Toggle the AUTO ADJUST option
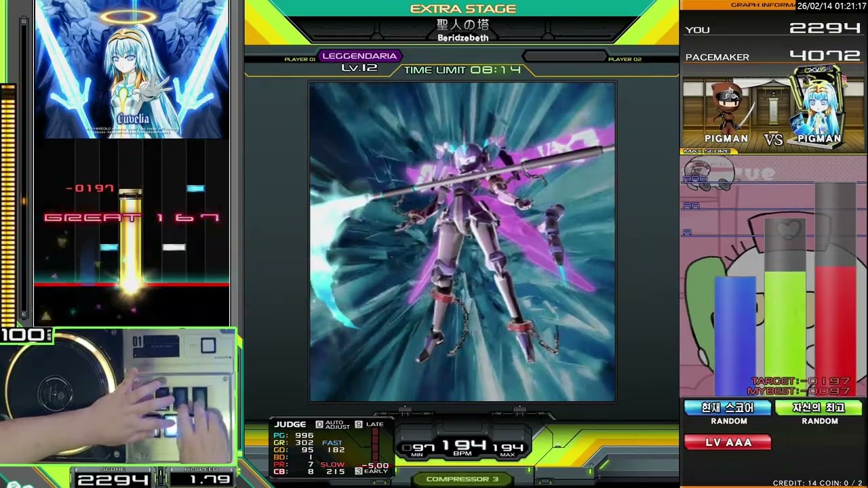 [338, 425]
